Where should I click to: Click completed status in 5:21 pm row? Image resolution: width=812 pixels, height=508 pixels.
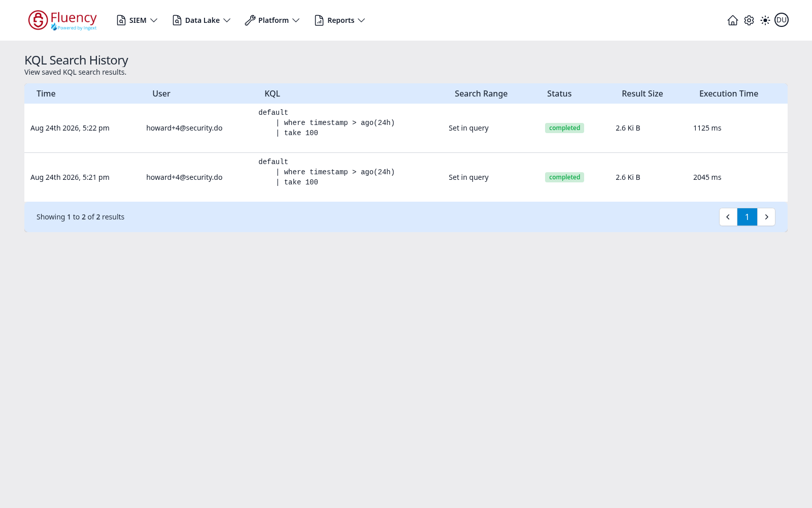[x=564, y=177]
